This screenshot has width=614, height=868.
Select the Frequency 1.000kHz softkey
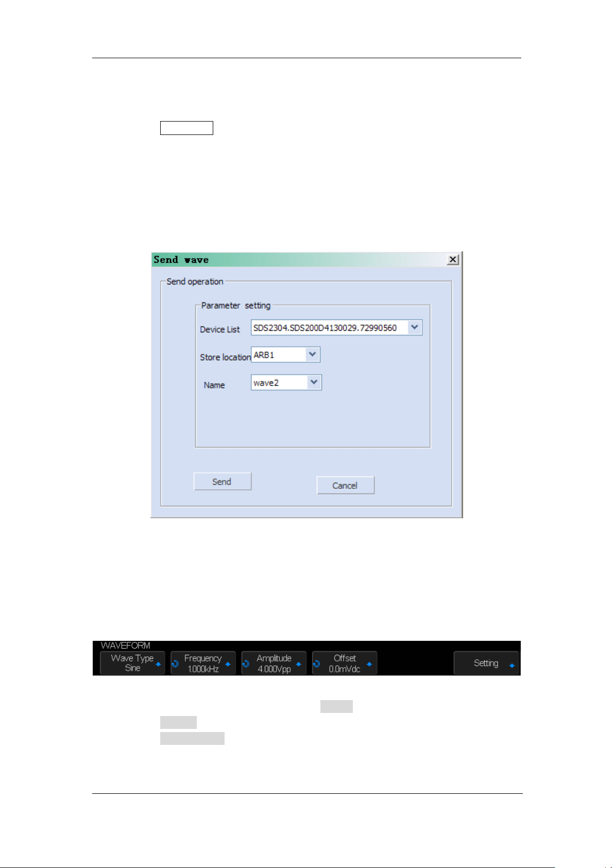coord(203,663)
